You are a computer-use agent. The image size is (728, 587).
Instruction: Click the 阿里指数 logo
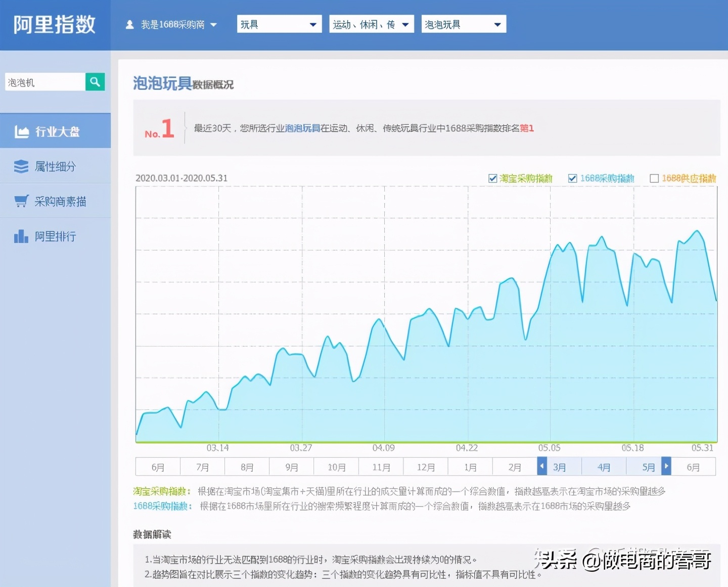tap(55, 24)
